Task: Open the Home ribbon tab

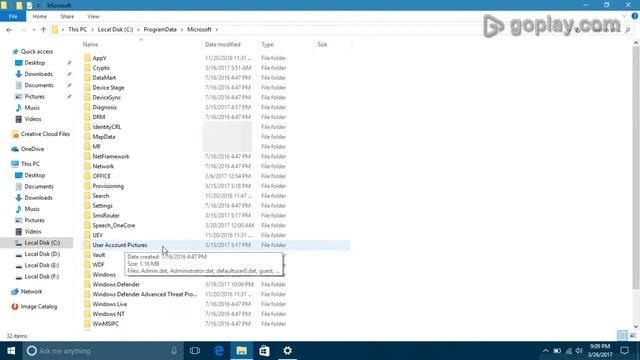Action: pos(40,16)
